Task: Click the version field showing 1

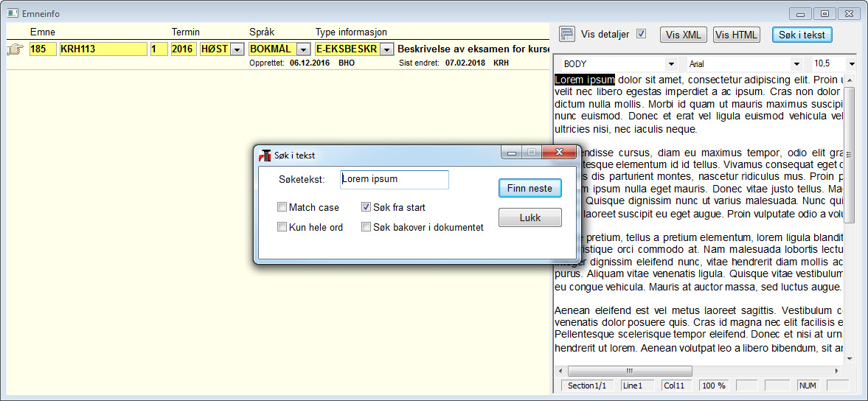Action: pyautogui.click(x=159, y=49)
